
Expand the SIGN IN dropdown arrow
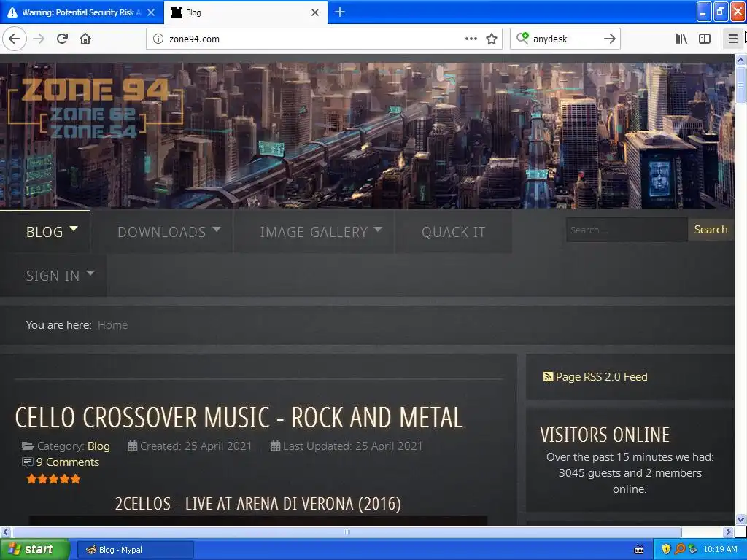coord(90,273)
